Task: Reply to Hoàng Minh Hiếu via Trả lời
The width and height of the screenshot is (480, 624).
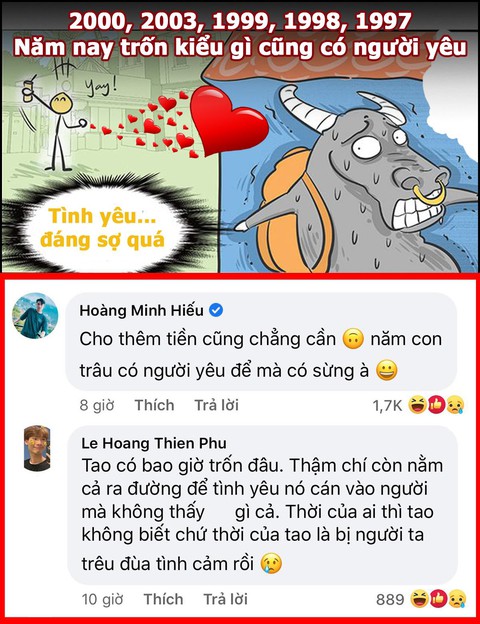Action: (x=217, y=405)
